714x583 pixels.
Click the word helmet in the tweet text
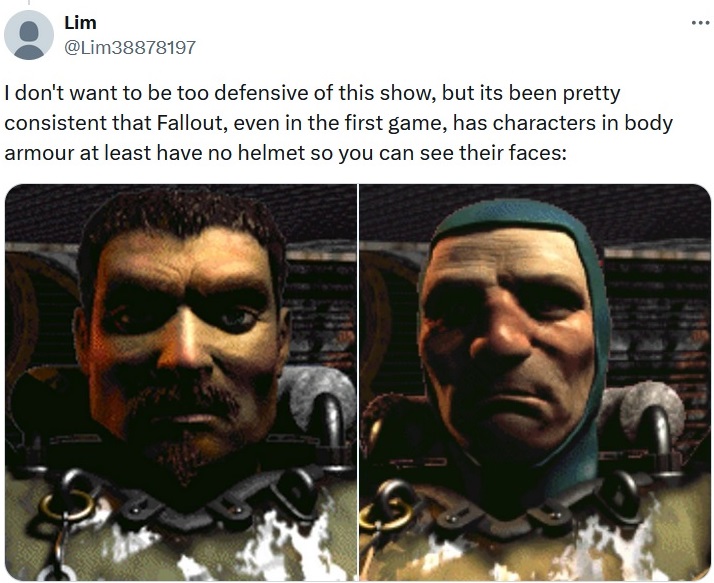coord(271,153)
